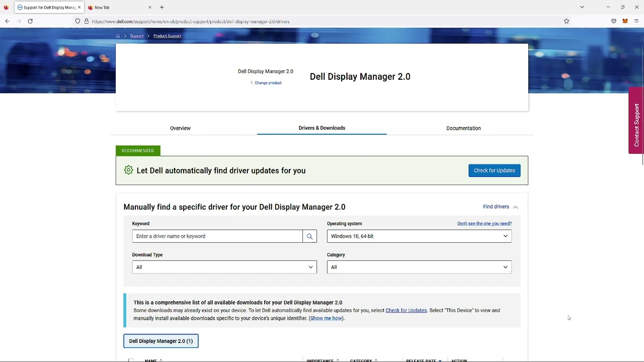Show the list of all tabs chevron
The width and height of the screenshot is (644, 362).
582,7
